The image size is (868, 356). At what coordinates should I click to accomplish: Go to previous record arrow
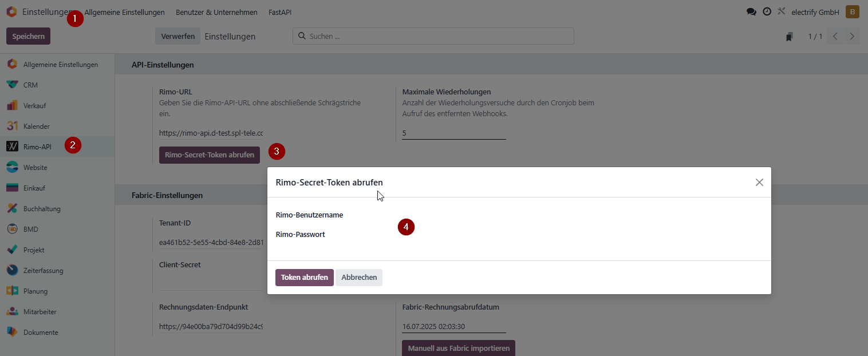coord(835,36)
